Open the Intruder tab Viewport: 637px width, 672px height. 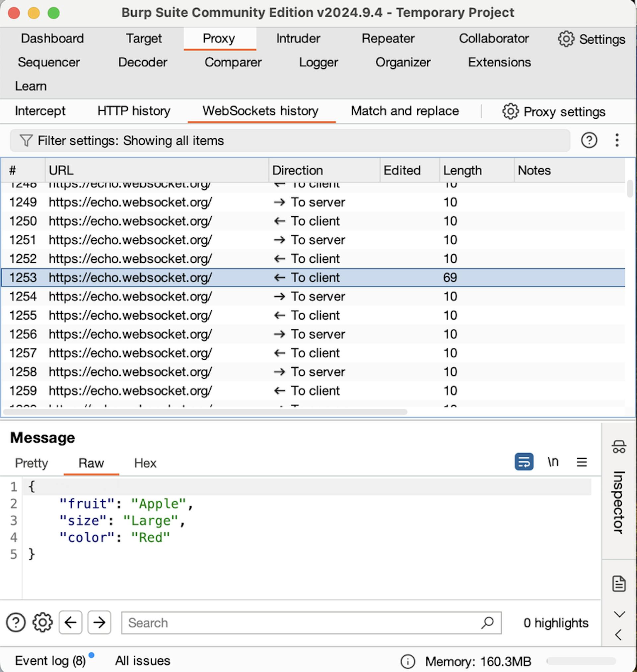click(x=298, y=38)
